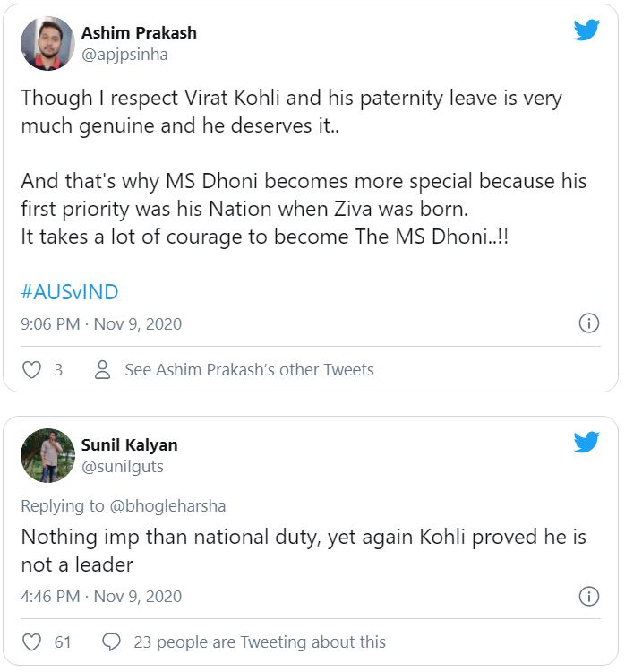Click person icon beside other Tweets link
625x672 pixels.
pyautogui.click(x=102, y=369)
